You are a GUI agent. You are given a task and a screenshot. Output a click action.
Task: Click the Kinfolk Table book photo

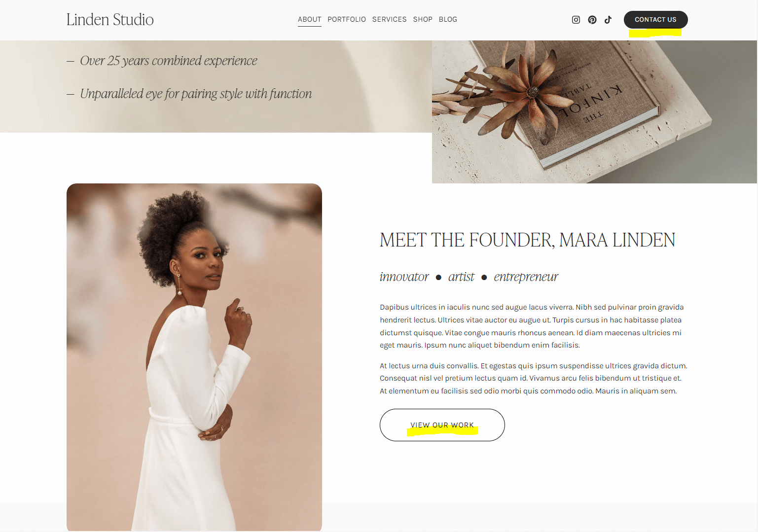coord(594,112)
